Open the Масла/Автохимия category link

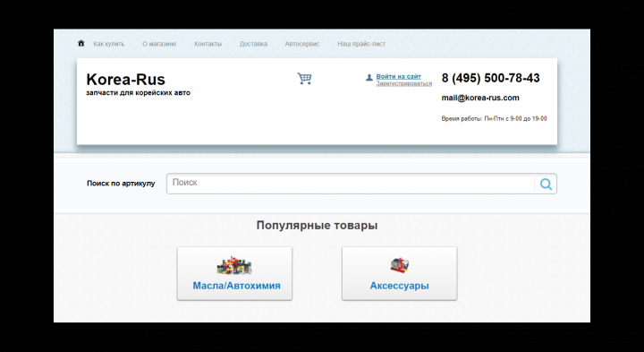coord(236,286)
